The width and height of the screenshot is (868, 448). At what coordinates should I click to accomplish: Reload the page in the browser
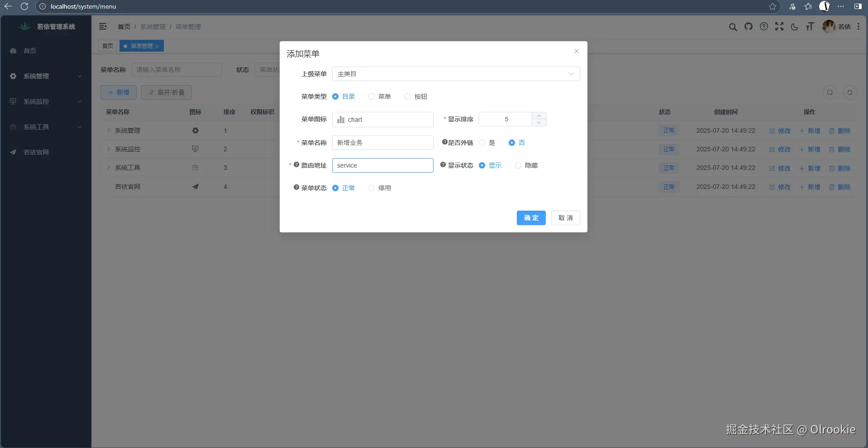pyautogui.click(x=24, y=6)
